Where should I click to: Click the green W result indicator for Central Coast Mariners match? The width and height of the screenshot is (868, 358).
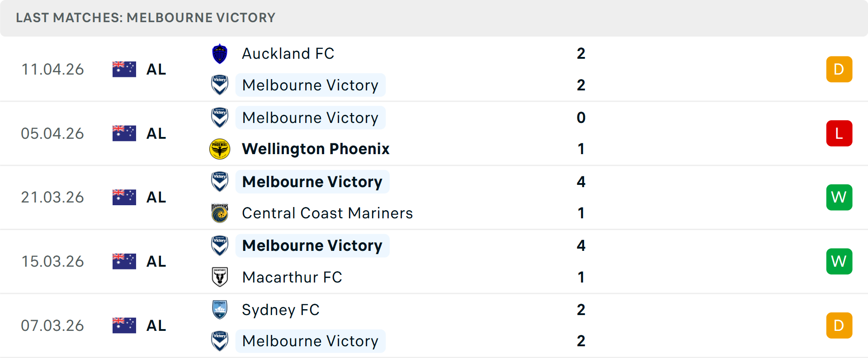(839, 197)
